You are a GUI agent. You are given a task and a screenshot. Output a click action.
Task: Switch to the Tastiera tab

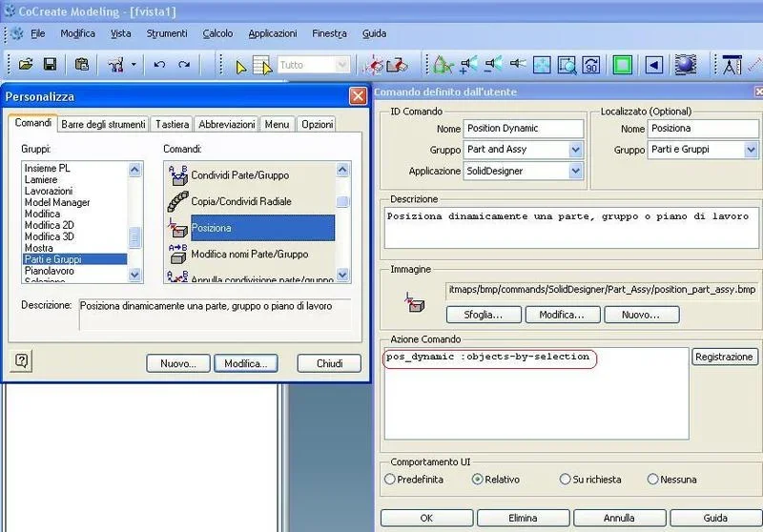[x=173, y=124]
